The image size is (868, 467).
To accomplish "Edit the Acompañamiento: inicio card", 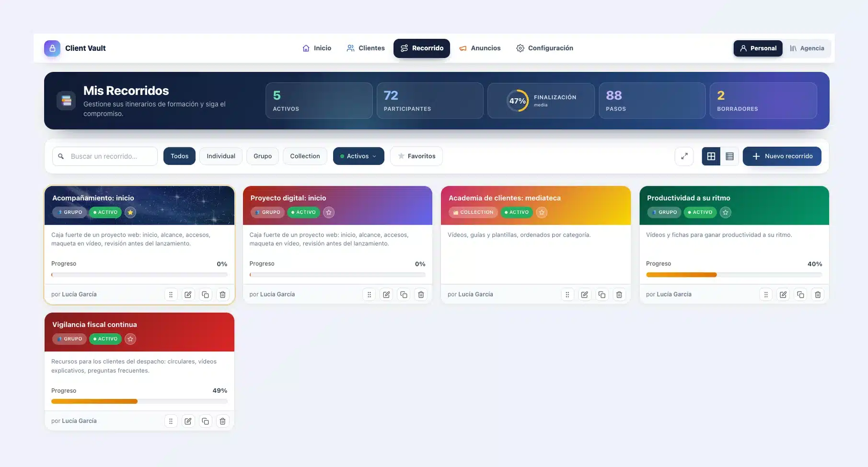I will point(188,295).
